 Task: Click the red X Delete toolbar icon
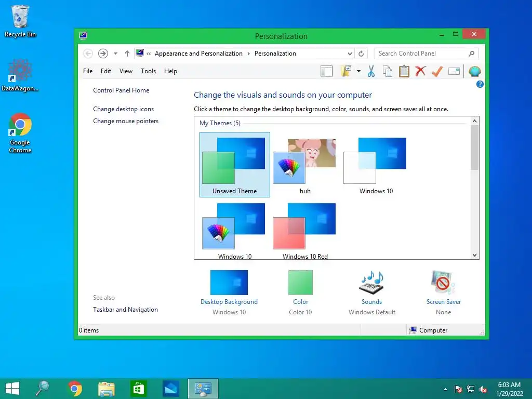click(x=420, y=71)
